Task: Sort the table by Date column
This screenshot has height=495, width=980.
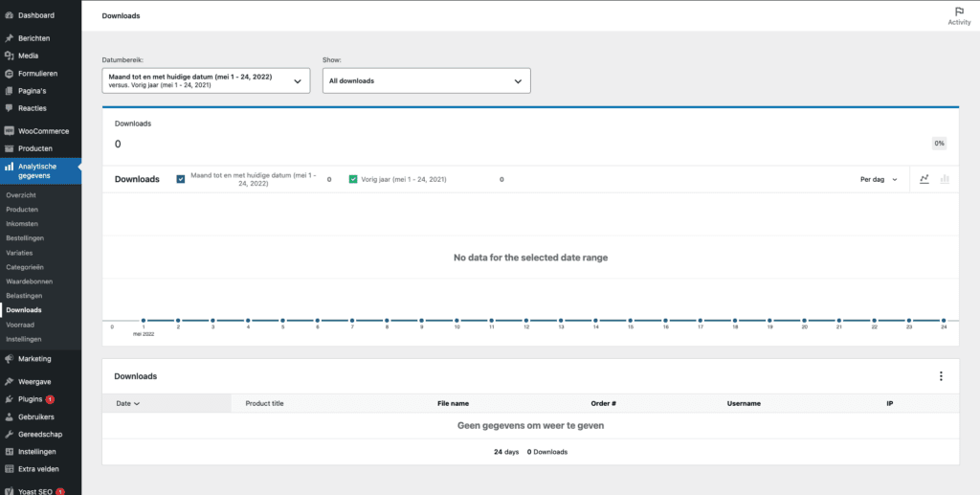Action: coord(127,403)
